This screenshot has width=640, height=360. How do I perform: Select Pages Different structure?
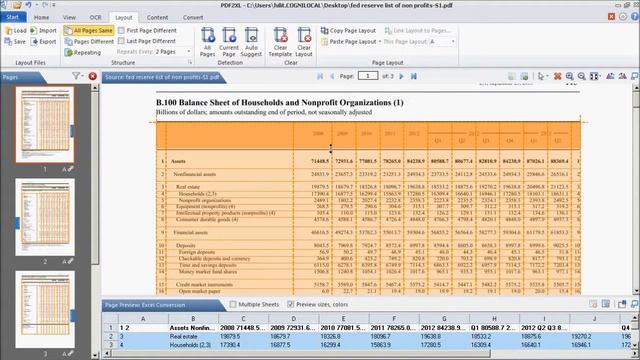point(89,42)
